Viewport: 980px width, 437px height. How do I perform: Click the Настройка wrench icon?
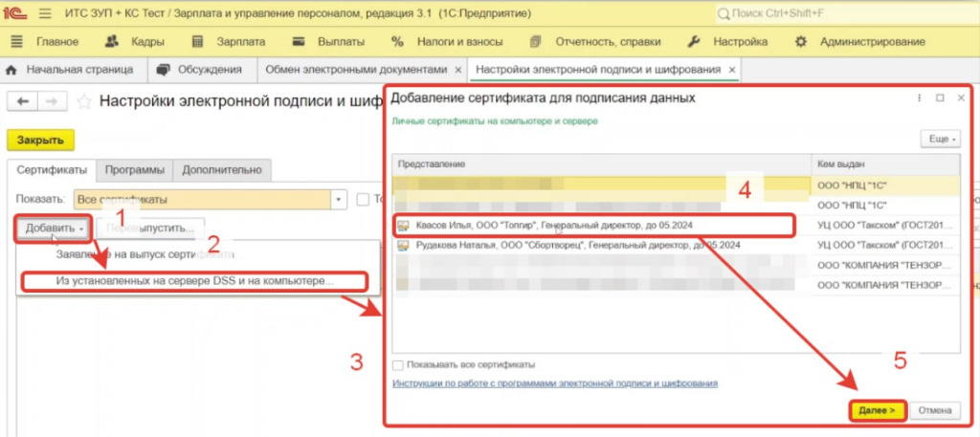click(x=696, y=42)
